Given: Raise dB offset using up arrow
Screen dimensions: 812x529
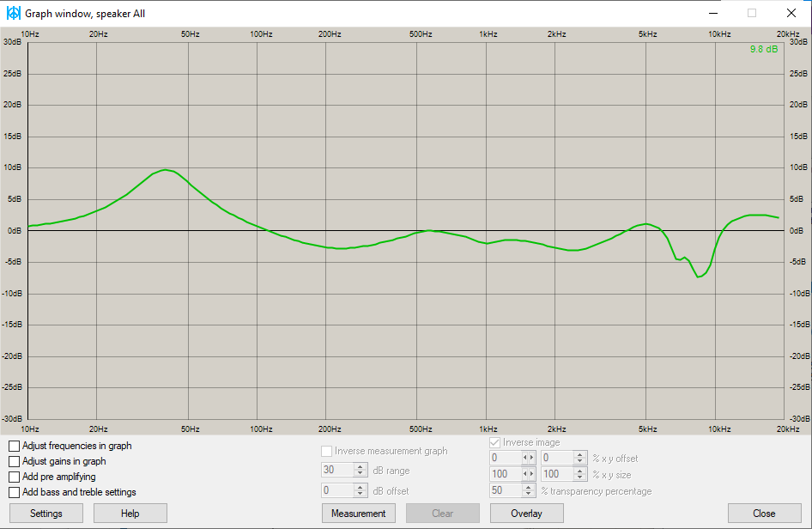Looking at the screenshot, I should (x=361, y=487).
